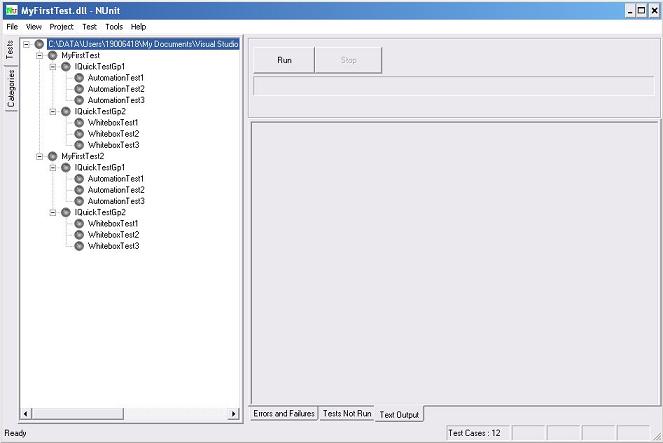Click the gray status icon next to MyFirstTest
The height and width of the screenshot is (443, 663).
click(x=52, y=55)
